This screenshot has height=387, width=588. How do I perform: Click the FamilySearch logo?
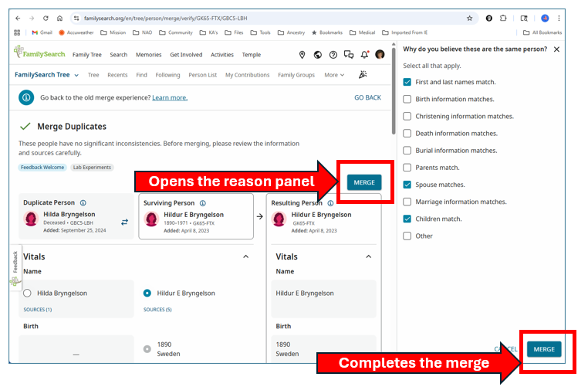coord(39,53)
